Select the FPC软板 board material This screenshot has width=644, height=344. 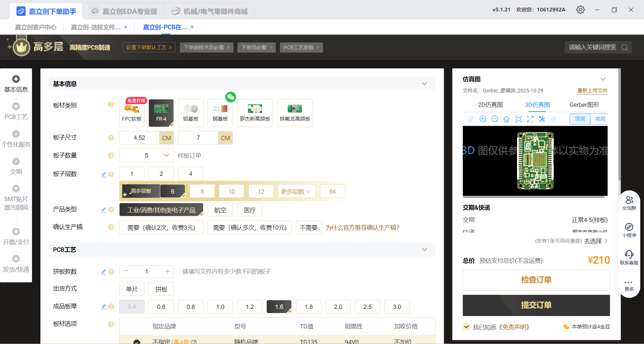tap(132, 113)
